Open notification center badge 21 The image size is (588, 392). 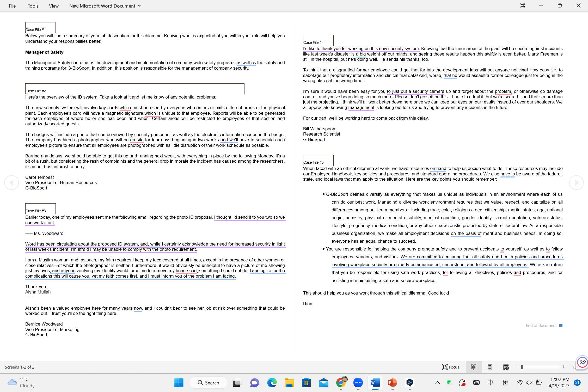coord(577,383)
